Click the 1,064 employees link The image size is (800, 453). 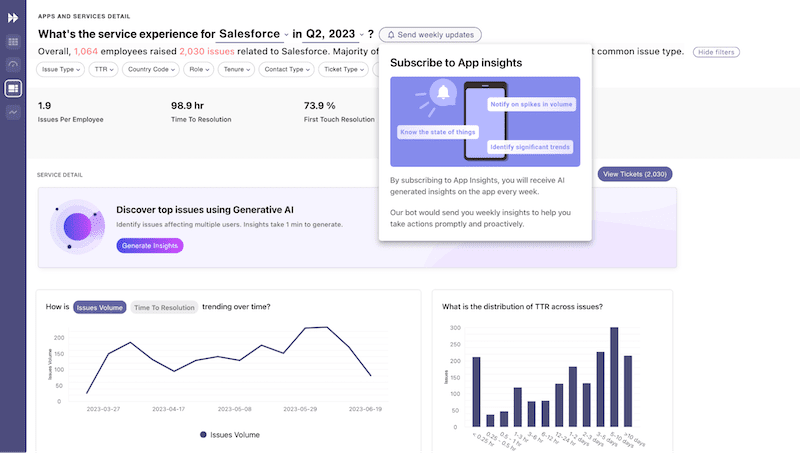tap(86, 52)
